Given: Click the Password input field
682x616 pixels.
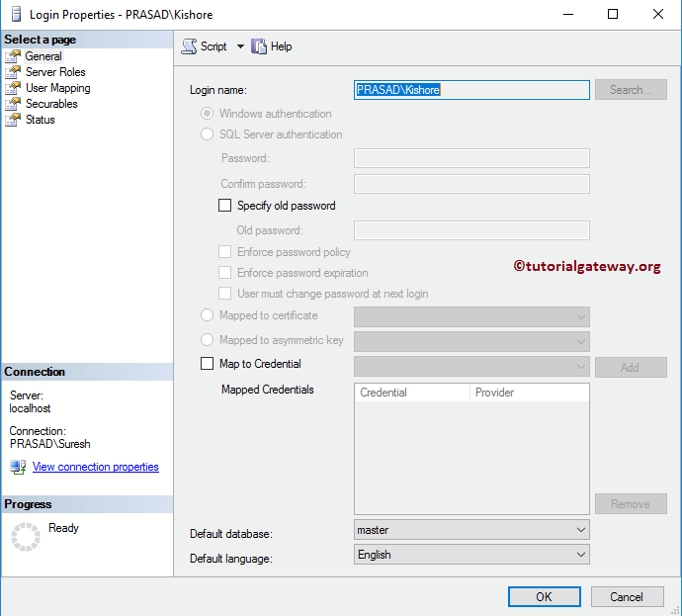Looking at the screenshot, I should tap(471, 158).
